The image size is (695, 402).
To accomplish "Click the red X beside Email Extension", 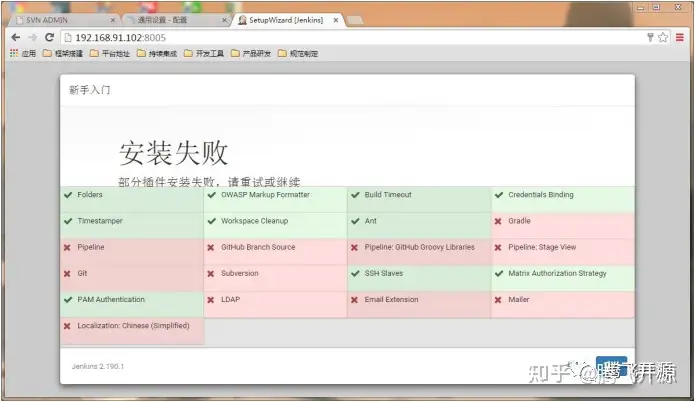I will (x=355, y=300).
